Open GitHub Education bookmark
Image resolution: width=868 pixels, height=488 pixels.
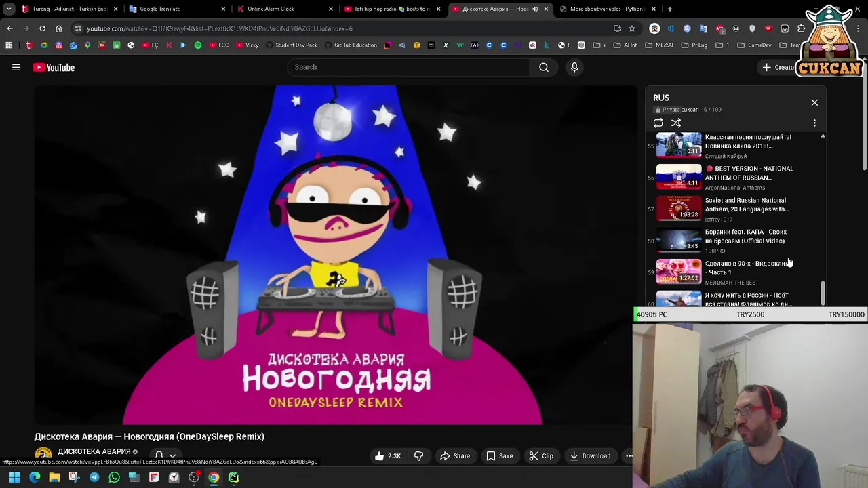(350, 45)
